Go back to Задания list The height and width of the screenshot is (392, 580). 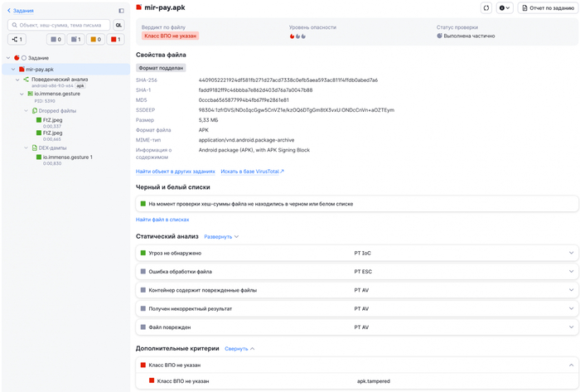click(x=21, y=11)
